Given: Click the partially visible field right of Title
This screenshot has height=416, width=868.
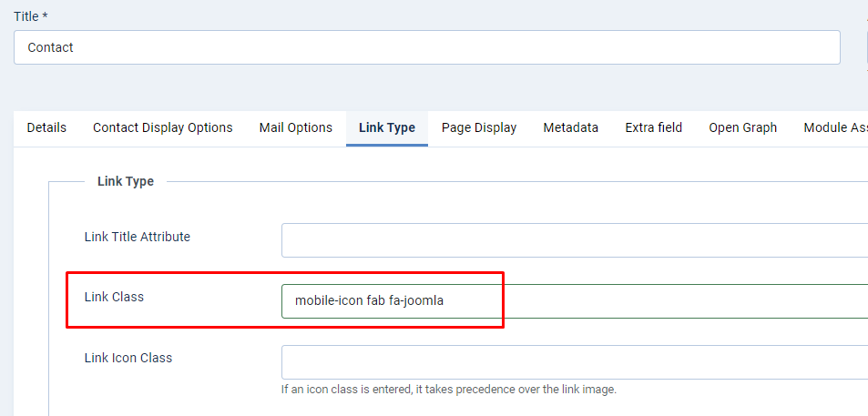Looking at the screenshot, I should 865,47.
